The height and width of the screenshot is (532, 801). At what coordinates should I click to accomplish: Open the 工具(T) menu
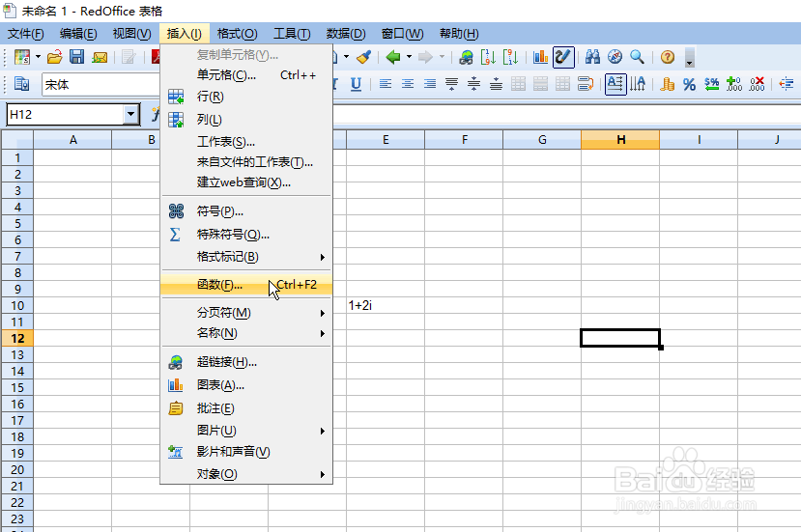(292, 34)
